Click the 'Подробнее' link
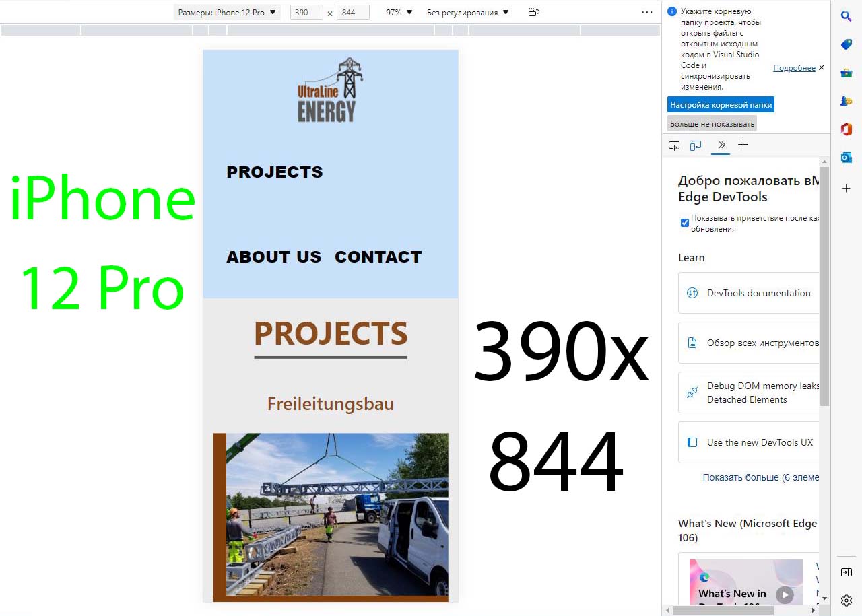The image size is (862, 616). click(794, 68)
